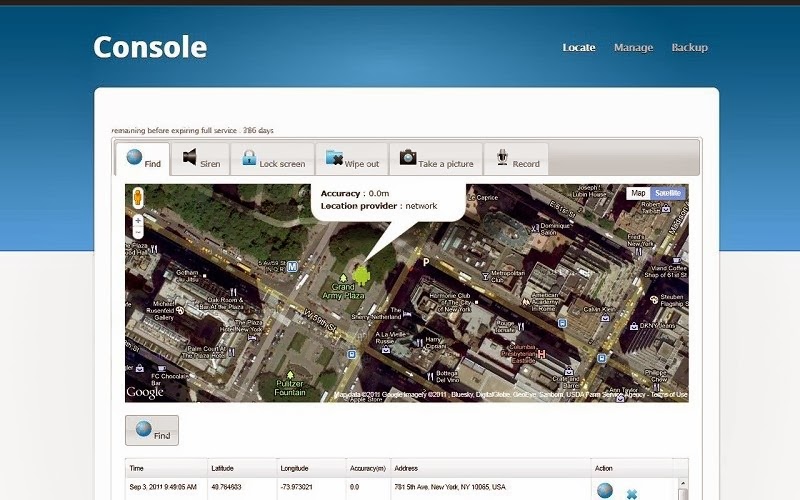The height and width of the screenshot is (500, 800).
Task: Open the Backup page link
Action: [689, 47]
